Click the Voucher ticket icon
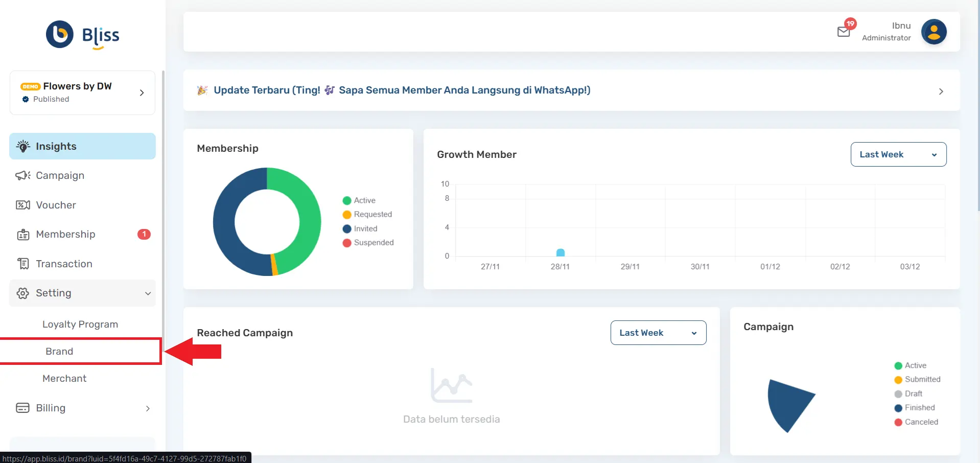The height and width of the screenshot is (463, 980). pos(23,205)
